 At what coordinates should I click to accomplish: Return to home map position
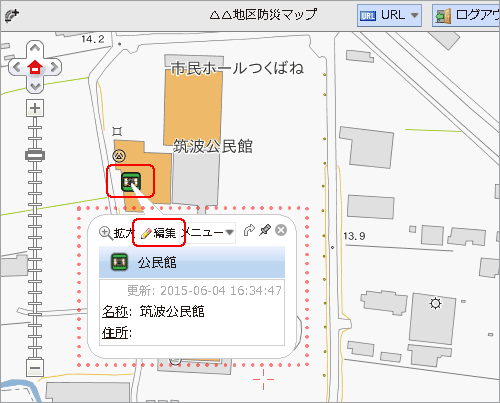tap(35, 67)
